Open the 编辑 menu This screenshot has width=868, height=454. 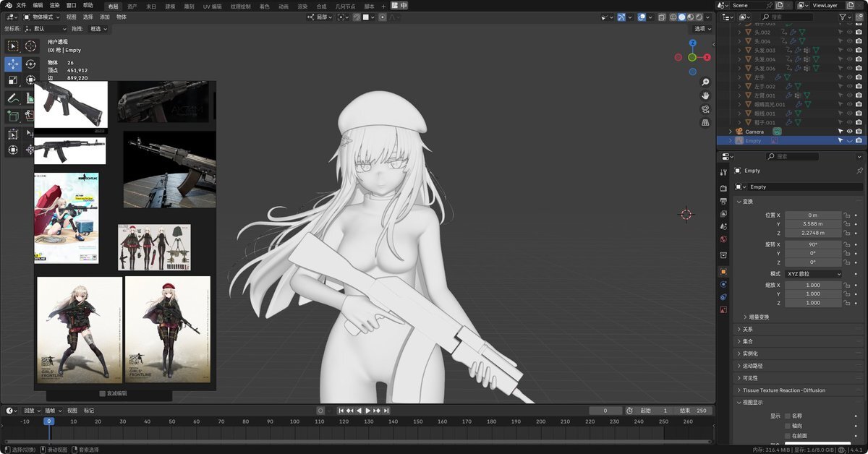click(x=38, y=5)
